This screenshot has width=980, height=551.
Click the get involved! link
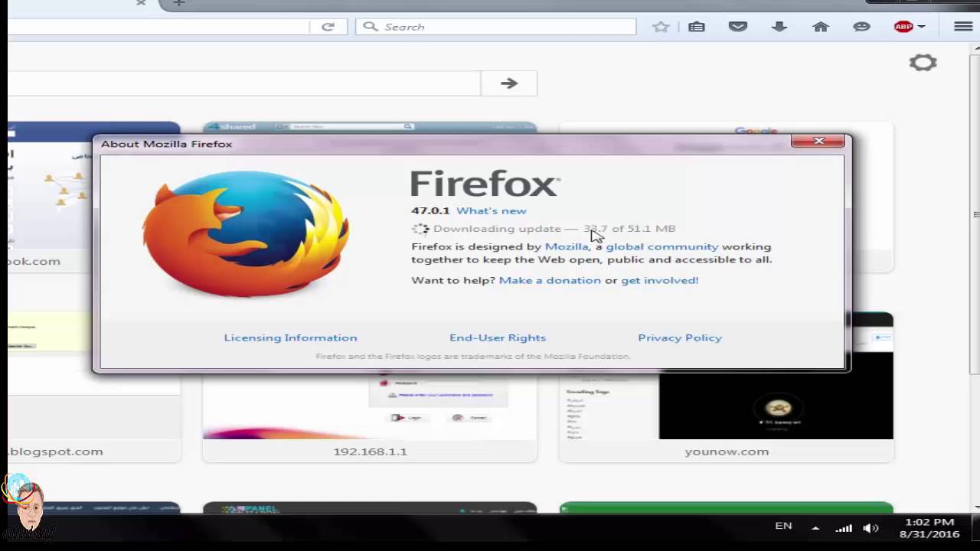click(x=660, y=280)
